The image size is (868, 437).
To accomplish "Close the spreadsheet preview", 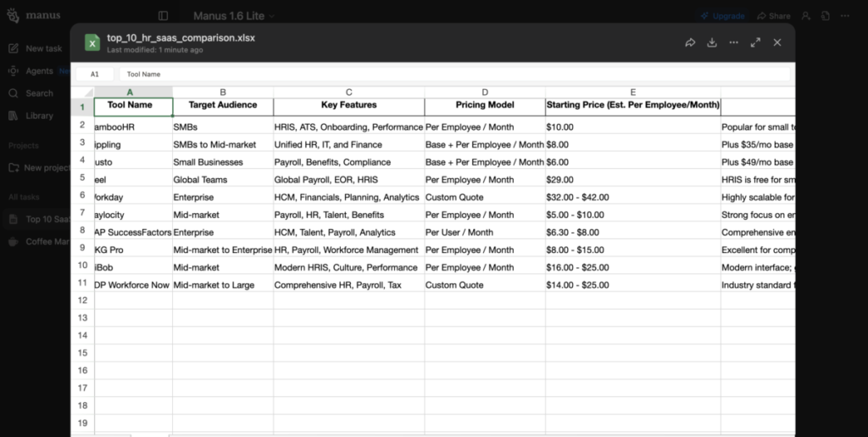I will pyautogui.click(x=777, y=42).
